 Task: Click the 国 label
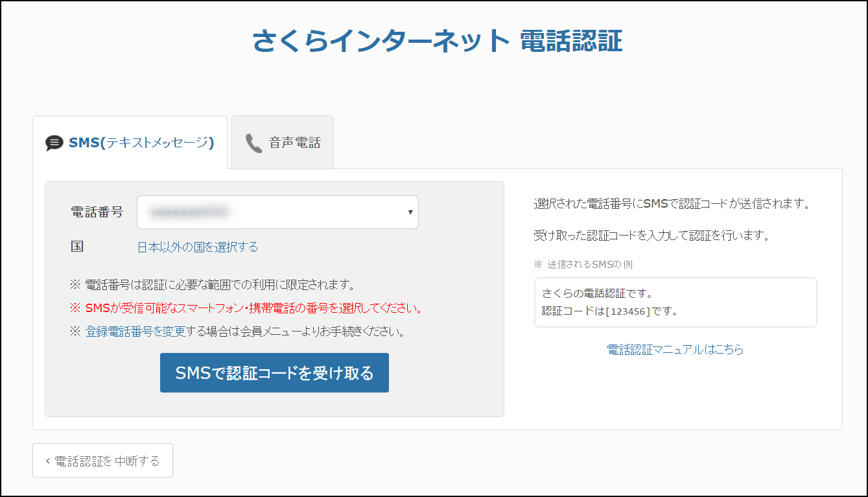point(76,247)
